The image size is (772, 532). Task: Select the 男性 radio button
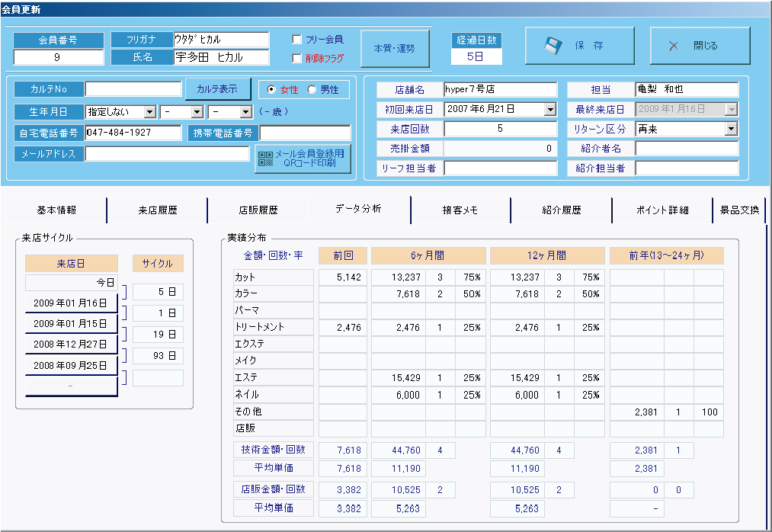[311, 90]
